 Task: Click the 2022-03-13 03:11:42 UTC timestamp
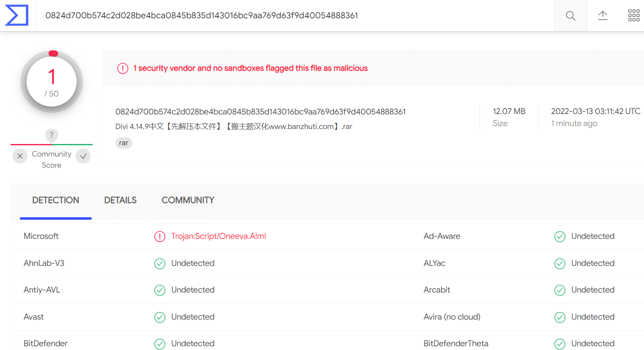tap(596, 111)
